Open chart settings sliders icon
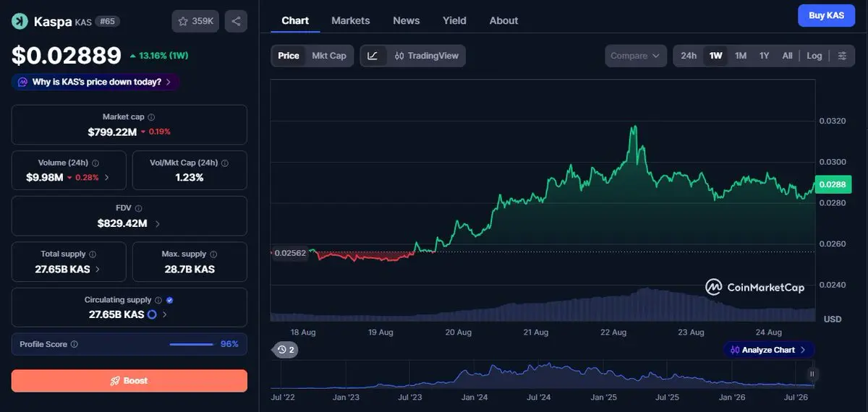868x412 pixels. pos(842,56)
